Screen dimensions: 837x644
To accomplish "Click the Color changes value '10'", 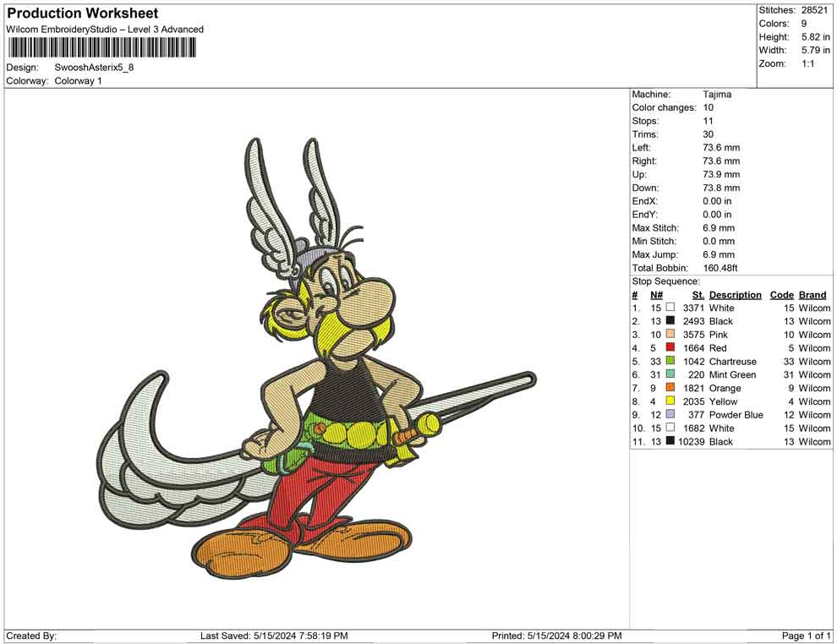I will click(708, 108).
